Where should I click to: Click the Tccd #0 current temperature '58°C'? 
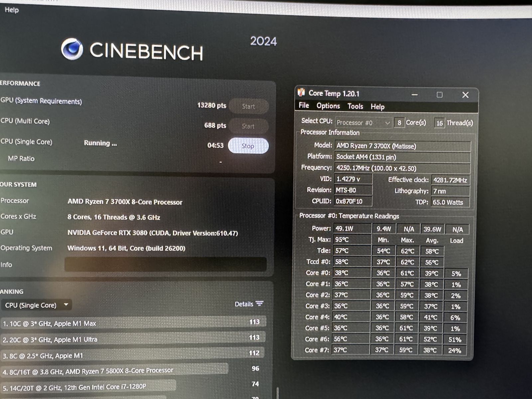point(352,262)
